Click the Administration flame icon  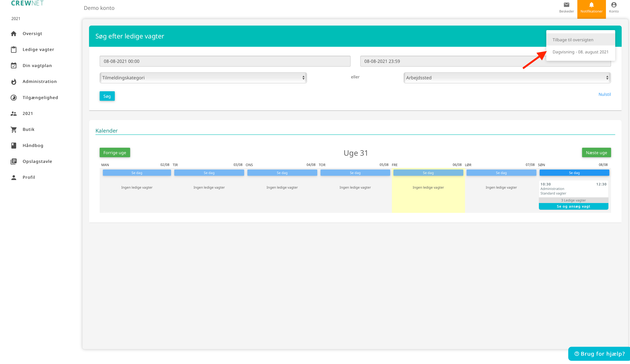pos(14,81)
